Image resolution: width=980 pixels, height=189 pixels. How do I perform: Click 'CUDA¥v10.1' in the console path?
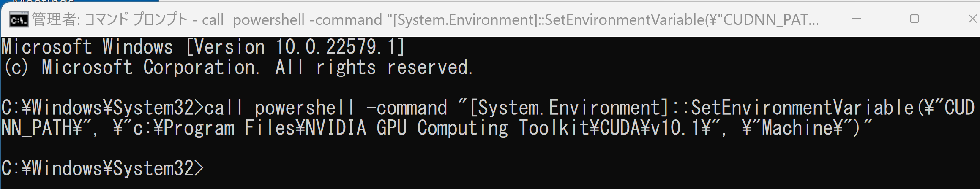(x=650, y=128)
